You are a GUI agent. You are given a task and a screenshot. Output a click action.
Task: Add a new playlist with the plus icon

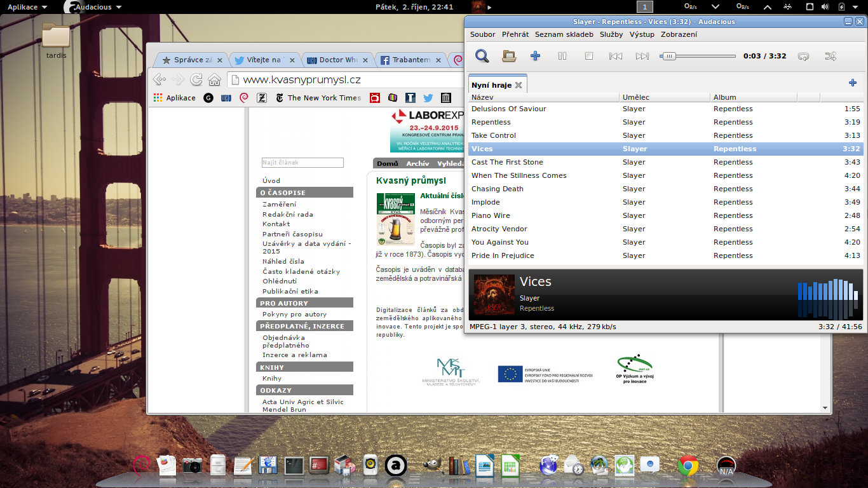click(x=853, y=83)
